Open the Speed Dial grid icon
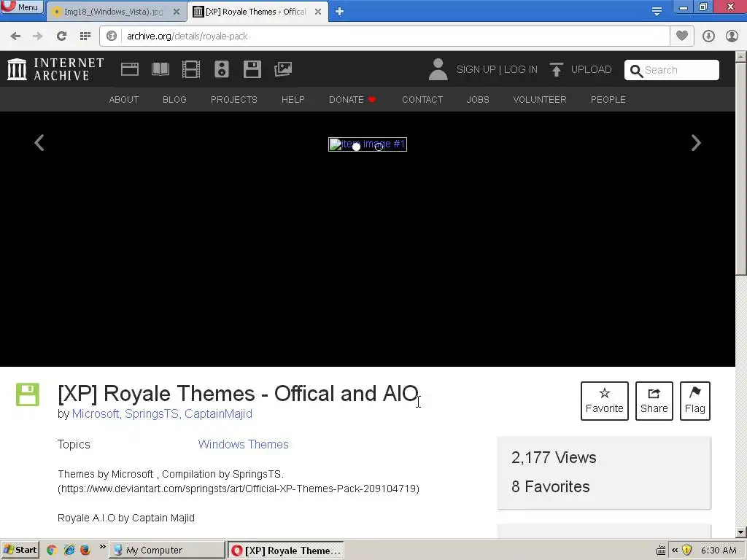Viewport: 747px width, 560px height. pyautogui.click(x=85, y=36)
